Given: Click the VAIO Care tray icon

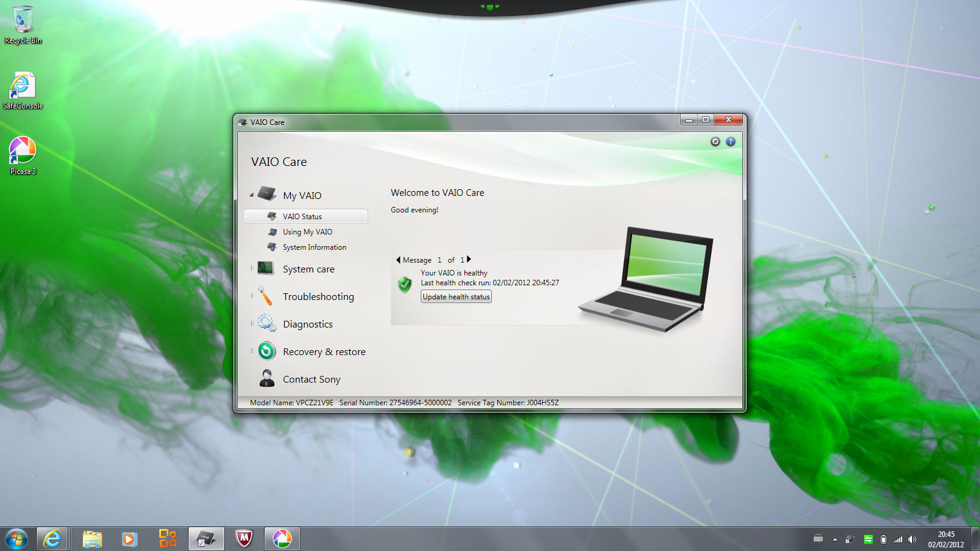Looking at the screenshot, I should click(x=850, y=539).
